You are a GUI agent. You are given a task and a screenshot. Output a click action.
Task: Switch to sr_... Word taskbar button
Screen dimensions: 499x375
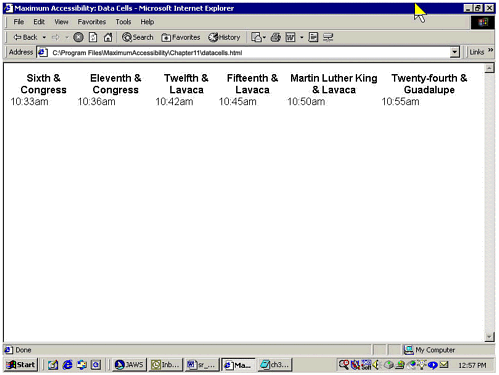coord(202,365)
